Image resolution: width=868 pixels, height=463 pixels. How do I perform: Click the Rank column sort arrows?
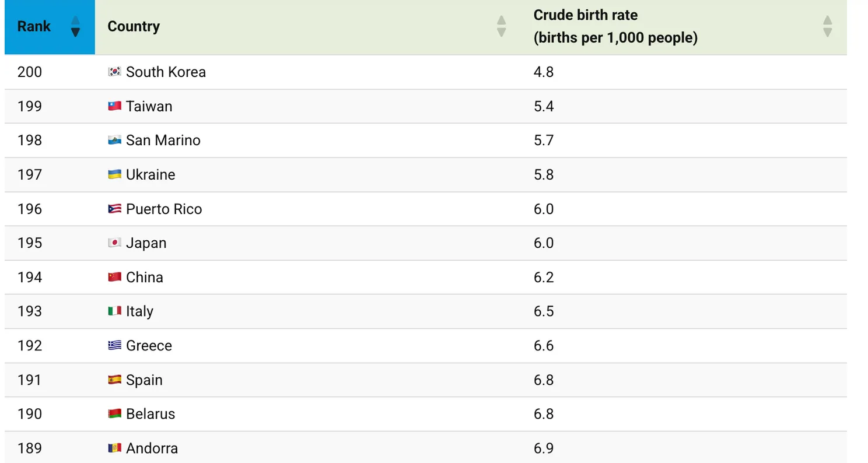[75, 26]
